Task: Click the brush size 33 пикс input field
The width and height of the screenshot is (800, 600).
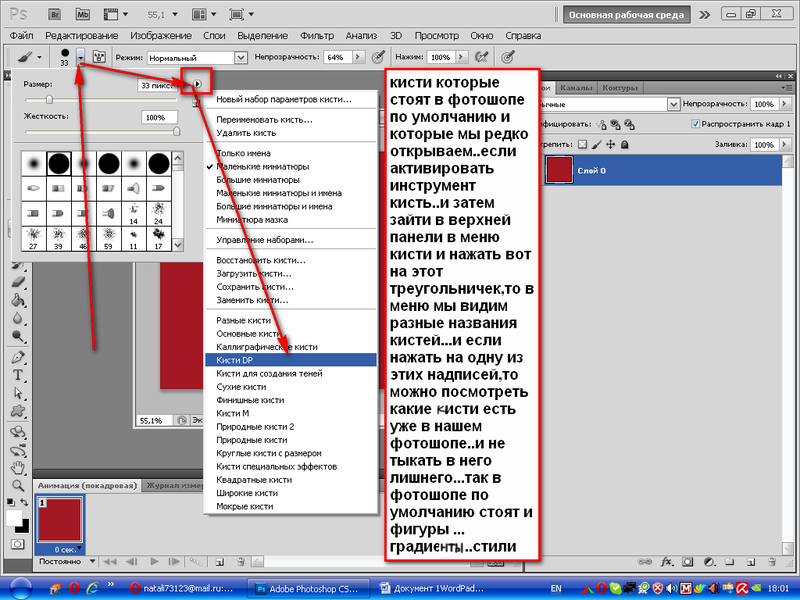Action: click(x=156, y=85)
